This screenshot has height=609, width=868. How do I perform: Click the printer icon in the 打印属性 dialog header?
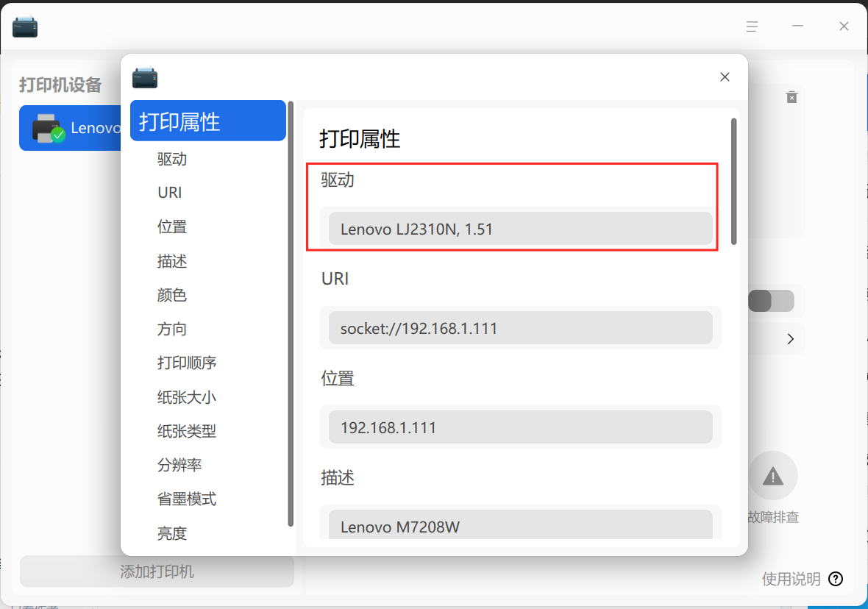tap(145, 77)
